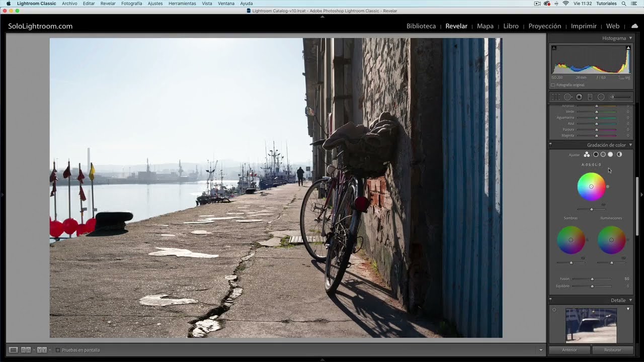
Task: Show Shadows-only color grading view
Action: (x=596, y=154)
